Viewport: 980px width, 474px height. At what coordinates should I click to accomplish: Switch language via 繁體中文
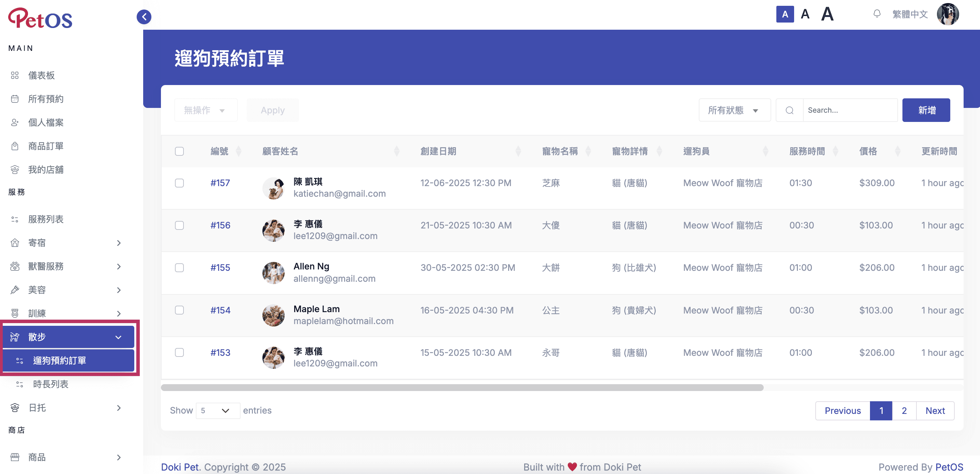tap(910, 14)
